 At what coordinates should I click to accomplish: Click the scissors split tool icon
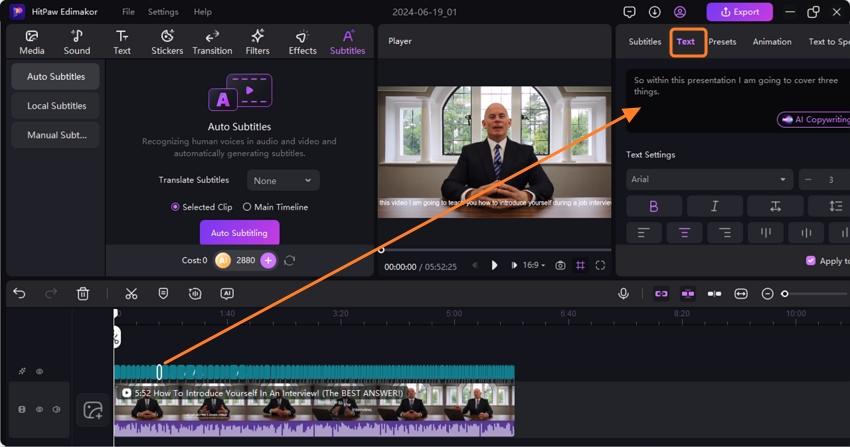point(131,294)
